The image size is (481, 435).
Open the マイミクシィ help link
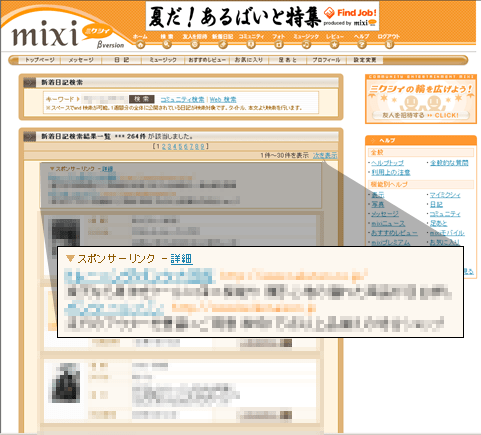pos(445,195)
